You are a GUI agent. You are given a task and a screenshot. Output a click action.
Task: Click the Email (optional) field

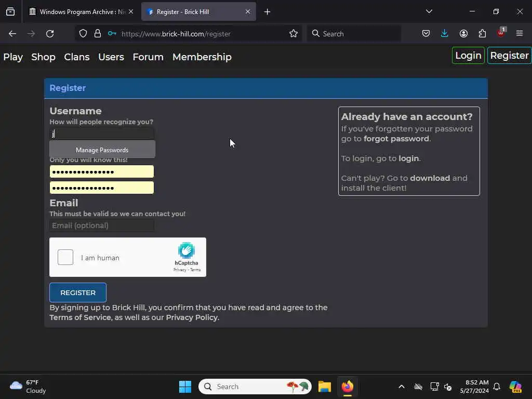point(102,225)
